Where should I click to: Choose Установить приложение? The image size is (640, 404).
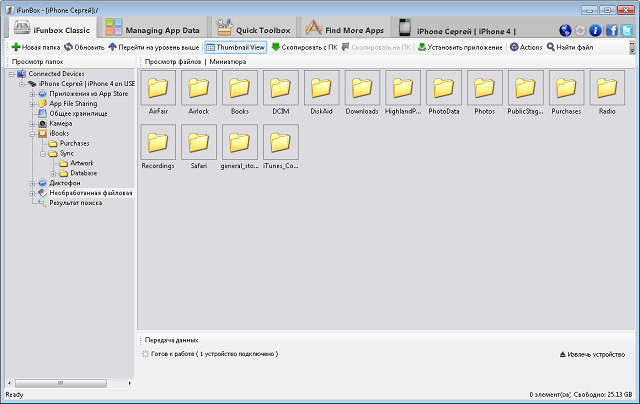coord(460,47)
